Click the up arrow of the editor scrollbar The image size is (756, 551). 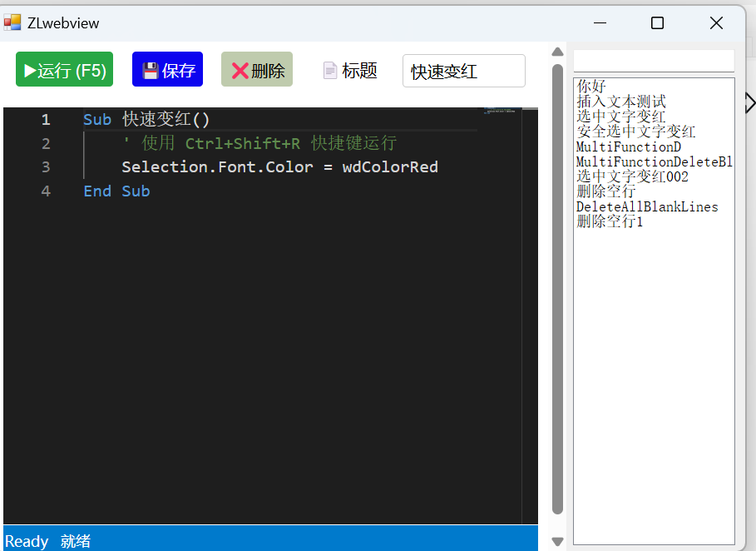coord(557,52)
